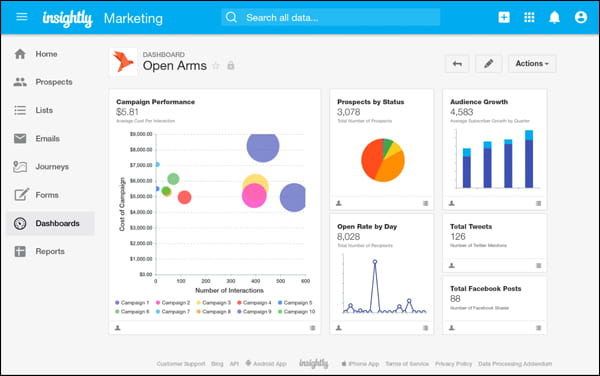Toggle Campaign 7 in chart legend
The image size is (600, 376).
pos(173,312)
